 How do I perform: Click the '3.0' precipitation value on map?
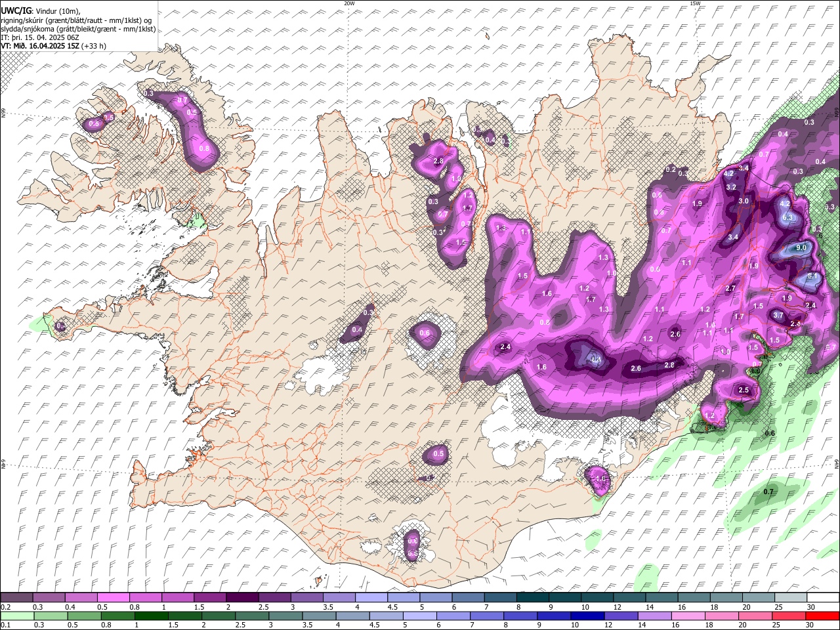point(744,201)
